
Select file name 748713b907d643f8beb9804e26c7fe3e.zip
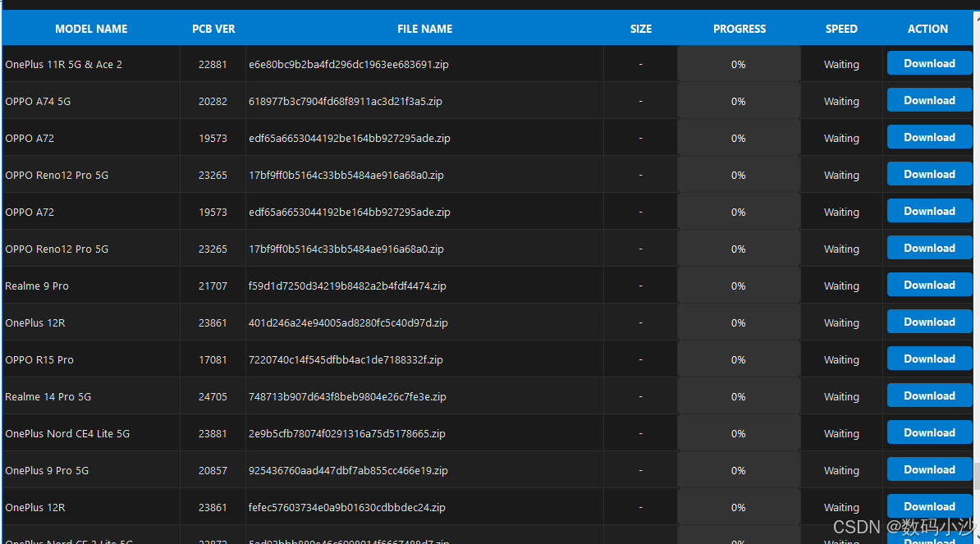347,396
